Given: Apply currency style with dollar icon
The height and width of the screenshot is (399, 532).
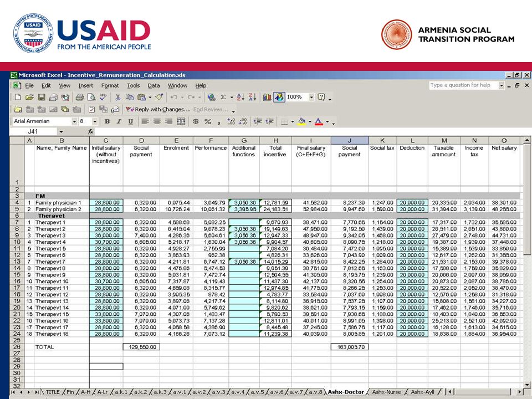Looking at the screenshot, I should (x=196, y=121).
